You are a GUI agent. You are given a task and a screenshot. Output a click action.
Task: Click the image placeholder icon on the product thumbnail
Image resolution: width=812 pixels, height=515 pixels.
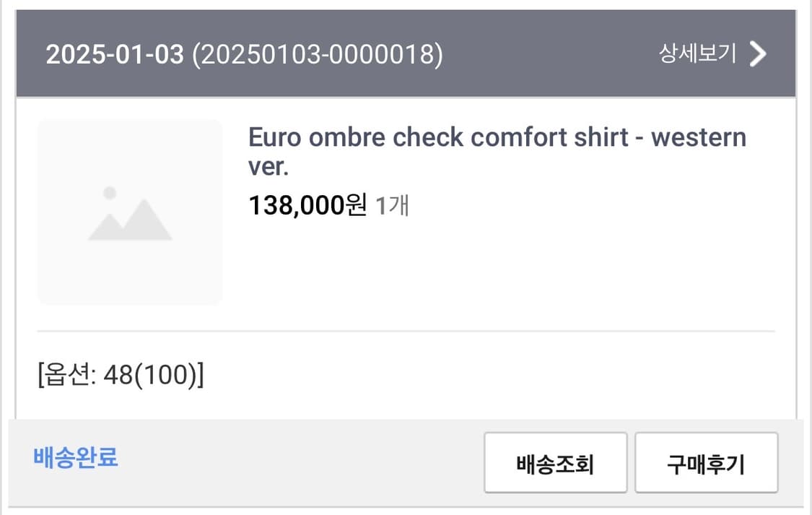(x=128, y=213)
